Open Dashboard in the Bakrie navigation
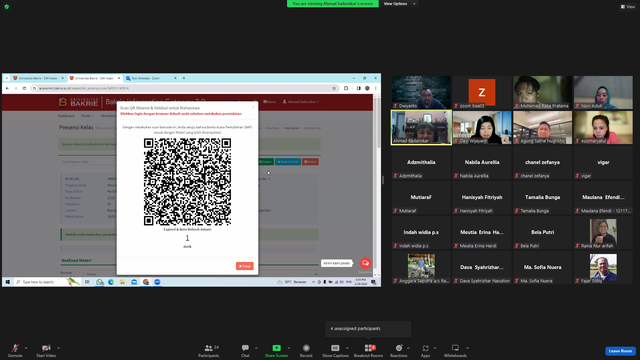Screen dimensions: 640x360 pos(66,116)
